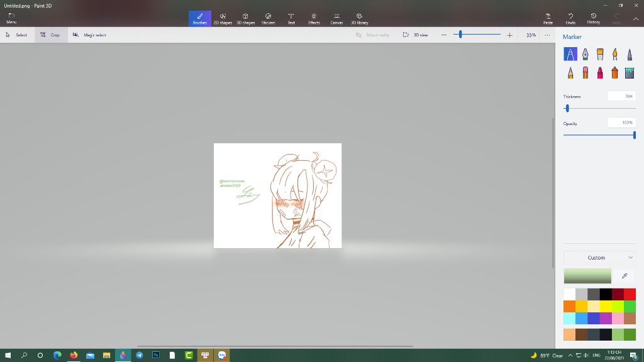Click the zoom slider handle
Viewport: 644px width, 362px height.
pos(460,35)
